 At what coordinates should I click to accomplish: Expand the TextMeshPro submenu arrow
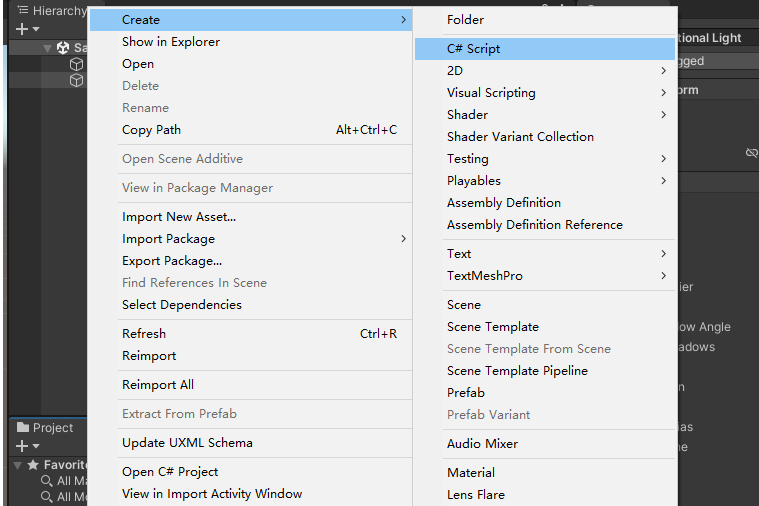pos(664,276)
